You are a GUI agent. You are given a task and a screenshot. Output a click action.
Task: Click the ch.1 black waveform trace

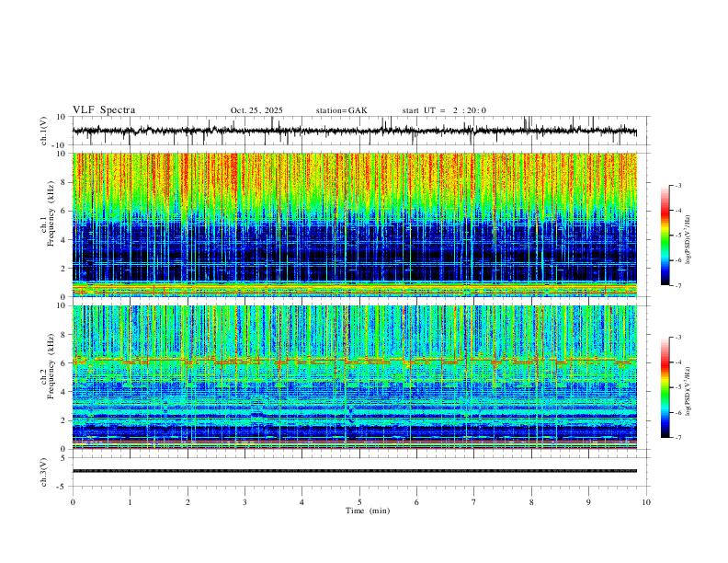354,131
